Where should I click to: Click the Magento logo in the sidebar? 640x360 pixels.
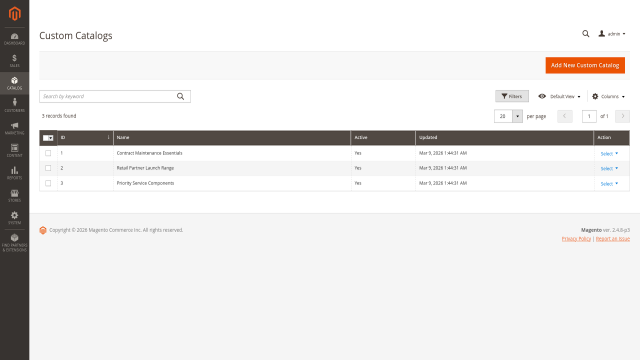(14, 13)
